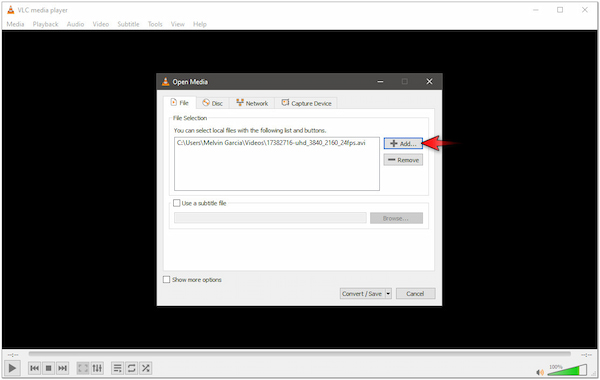Image resolution: width=600 pixels, height=380 pixels.
Task: Maximize the VLC media player window
Action: point(560,10)
